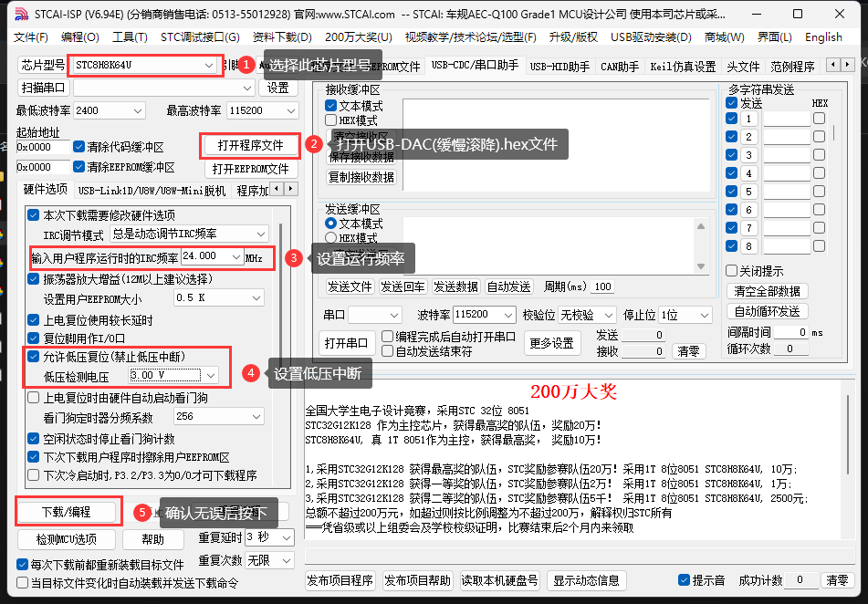
Task: Open the 停止位 dropdown showing 1位
Action: coord(685,315)
